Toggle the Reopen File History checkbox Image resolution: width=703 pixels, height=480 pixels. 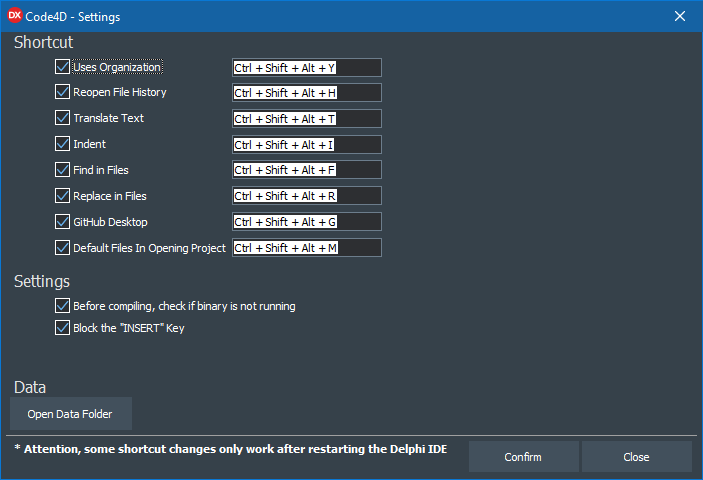point(62,92)
